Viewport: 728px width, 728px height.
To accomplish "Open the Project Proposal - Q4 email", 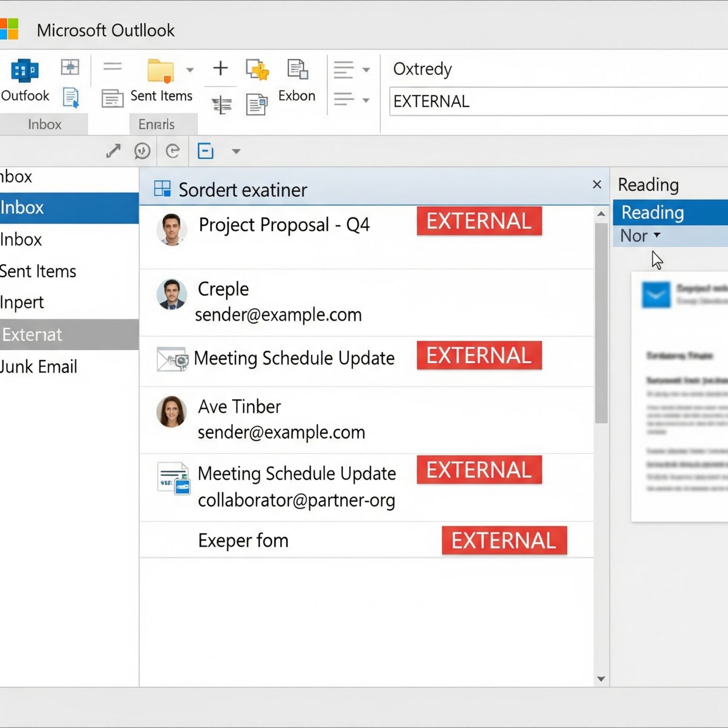I will (284, 225).
